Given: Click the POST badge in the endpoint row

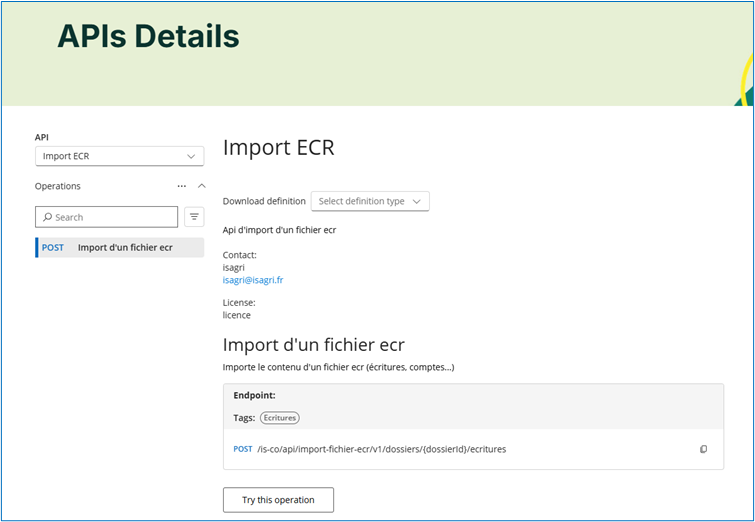Looking at the screenshot, I should 243,450.
